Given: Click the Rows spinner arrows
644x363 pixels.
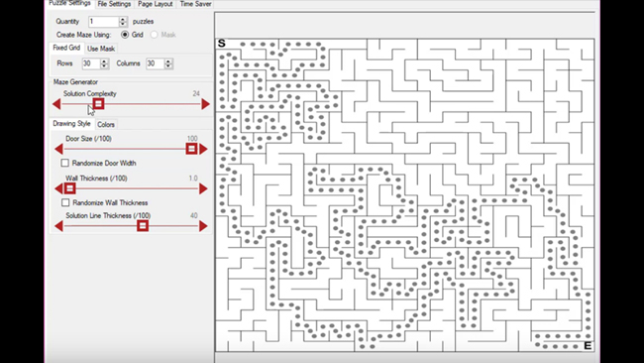Looking at the screenshot, I should (104, 63).
